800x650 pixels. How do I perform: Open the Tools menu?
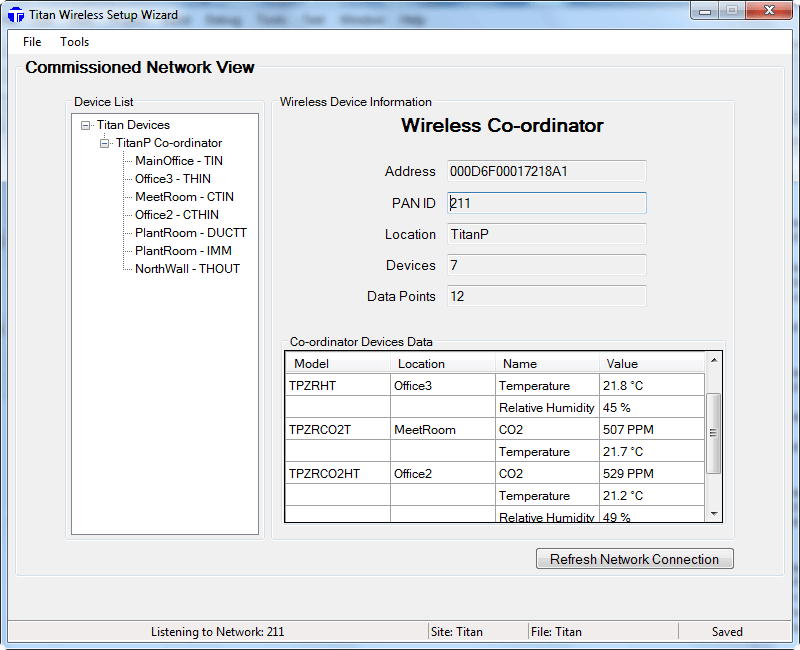[74, 42]
